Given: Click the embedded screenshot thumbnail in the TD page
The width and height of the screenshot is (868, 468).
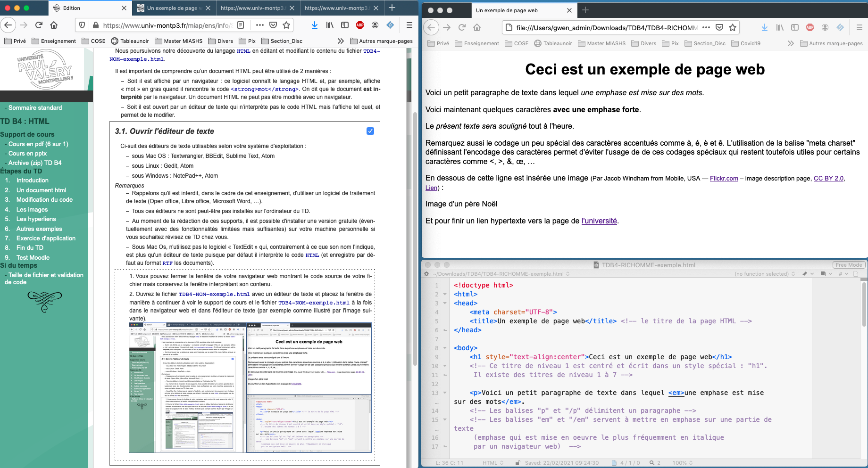Looking at the screenshot, I should point(250,387).
